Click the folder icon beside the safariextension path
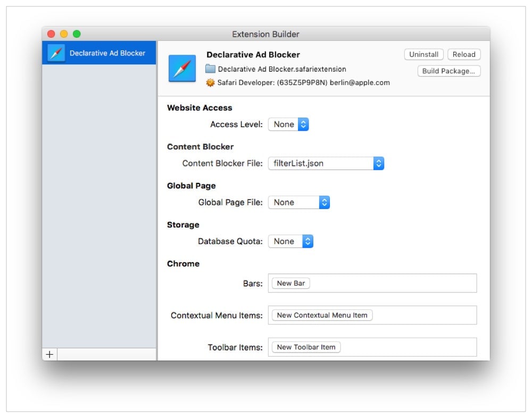Image resolution: width=532 pixels, height=418 pixels. tap(210, 69)
